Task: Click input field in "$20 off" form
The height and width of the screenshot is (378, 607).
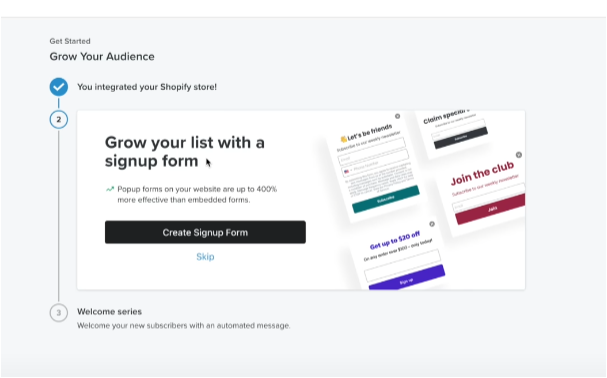Action: (402, 265)
